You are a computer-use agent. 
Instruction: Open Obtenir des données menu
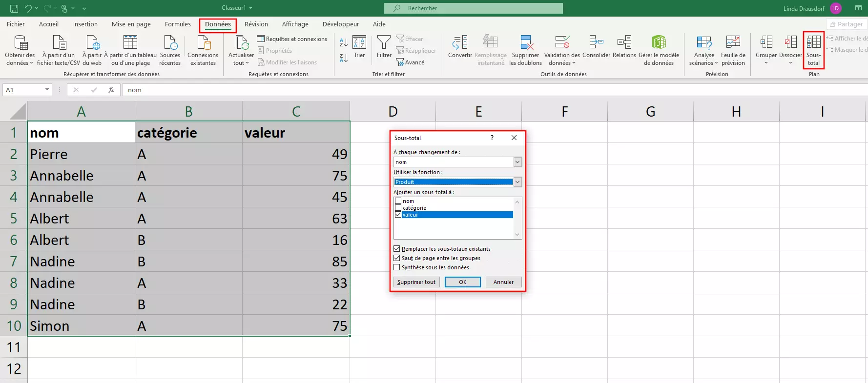coord(20,50)
